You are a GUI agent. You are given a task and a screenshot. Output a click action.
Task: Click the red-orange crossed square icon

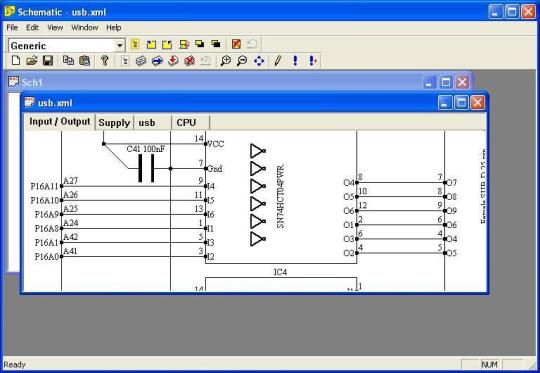tap(236, 44)
